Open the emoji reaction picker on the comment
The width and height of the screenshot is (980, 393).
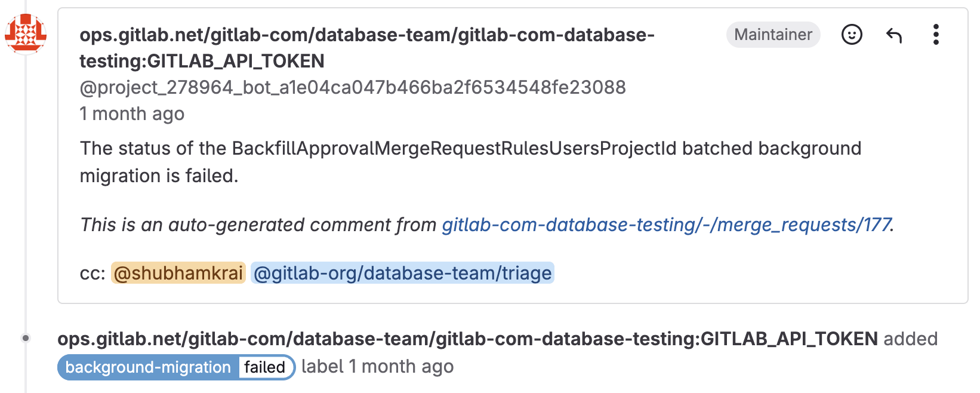coord(852,35)
